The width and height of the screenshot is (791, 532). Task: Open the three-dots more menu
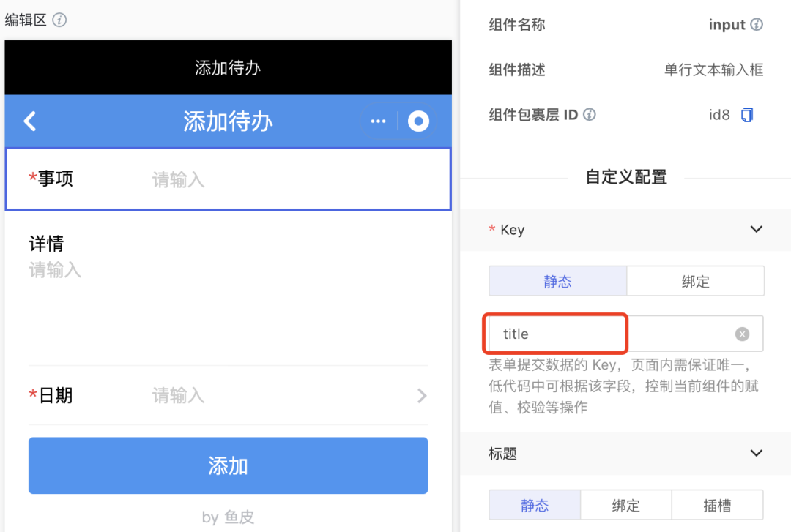[378, 121]
